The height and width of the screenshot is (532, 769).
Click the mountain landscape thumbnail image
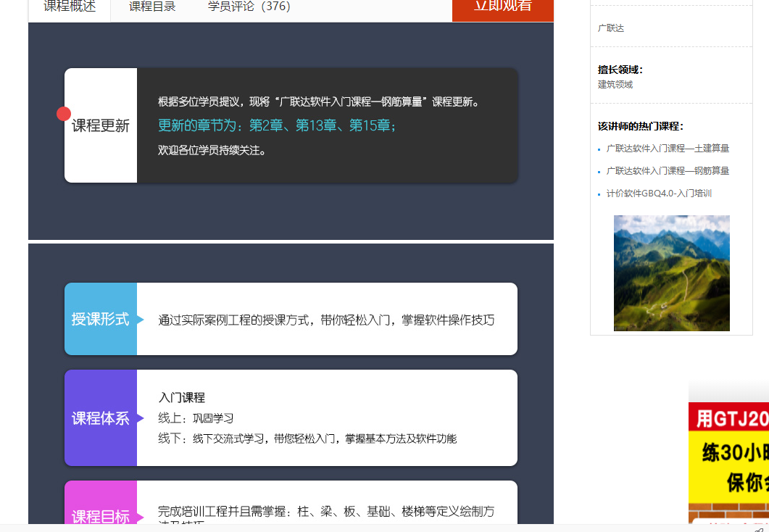point(671,273)
